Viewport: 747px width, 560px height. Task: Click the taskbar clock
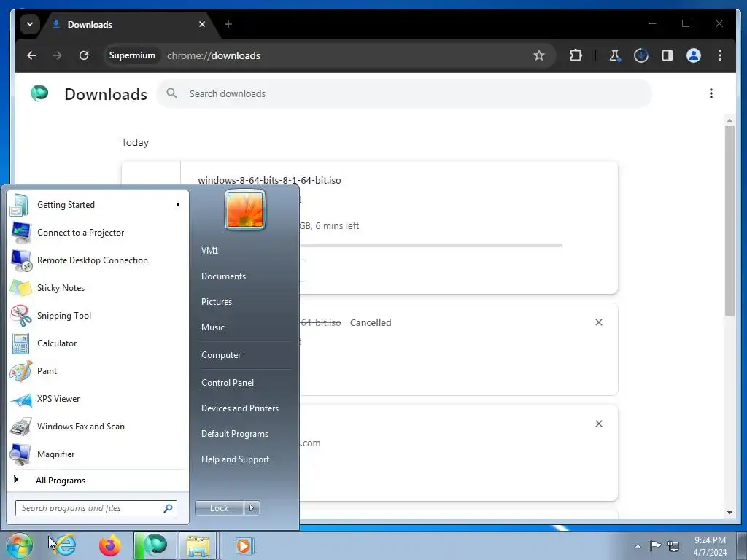pyautogui.click(x=710, y=546)
